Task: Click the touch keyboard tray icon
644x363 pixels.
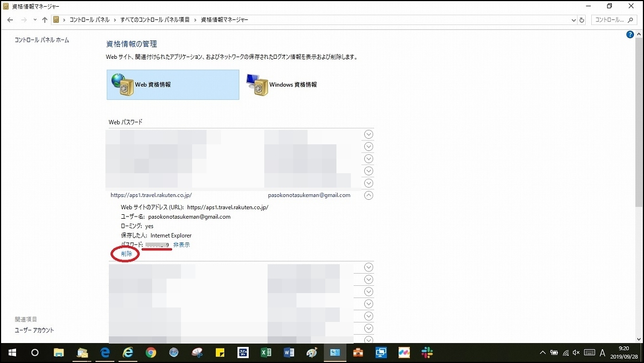Action: [590, 353]
